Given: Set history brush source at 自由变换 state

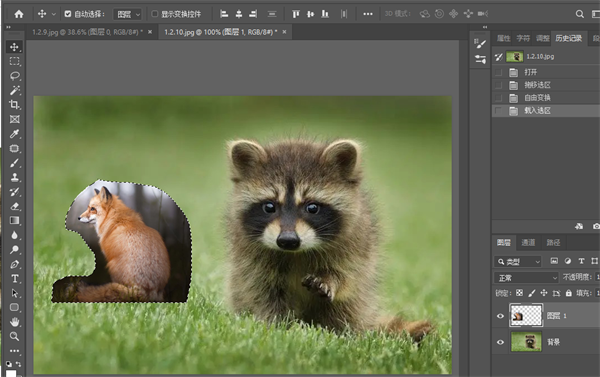Looking at the screenshot, I should pyautogui.click(x=498, y=98).
